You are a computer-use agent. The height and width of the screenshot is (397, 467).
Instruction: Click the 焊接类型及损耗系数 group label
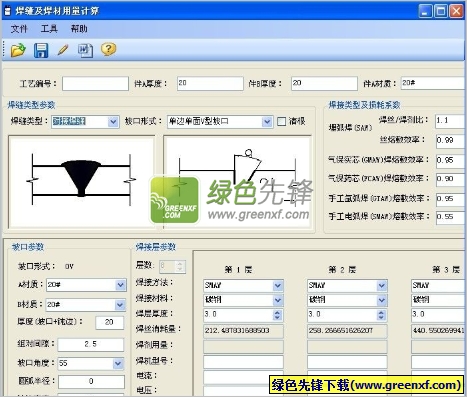tap(364, 105)
